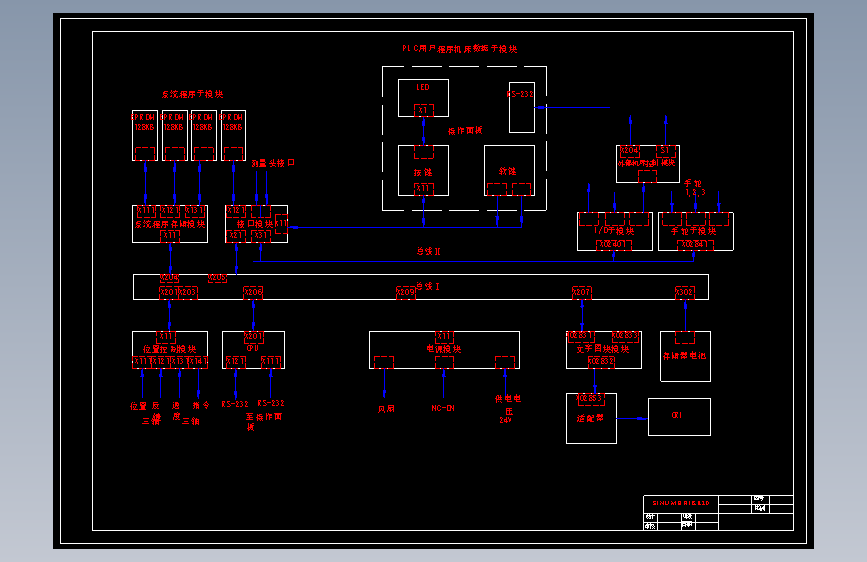867x562 pixels.
Task: Click the 总线 II label
Action: [429, 251]
